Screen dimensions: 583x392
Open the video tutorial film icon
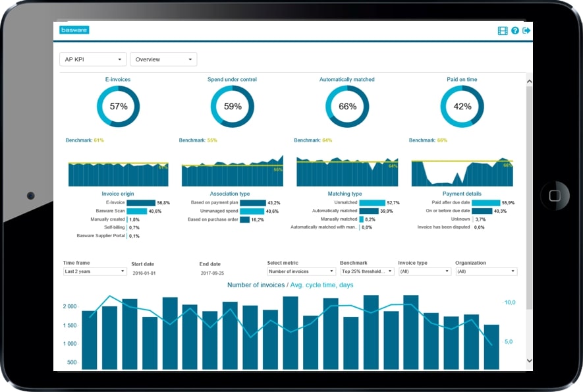pyautogui.click(x=503, y=31)
